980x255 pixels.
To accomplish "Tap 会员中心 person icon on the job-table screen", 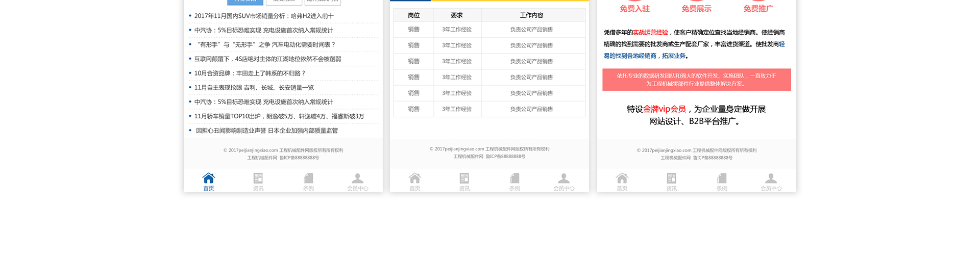I will tap(564, 178).
